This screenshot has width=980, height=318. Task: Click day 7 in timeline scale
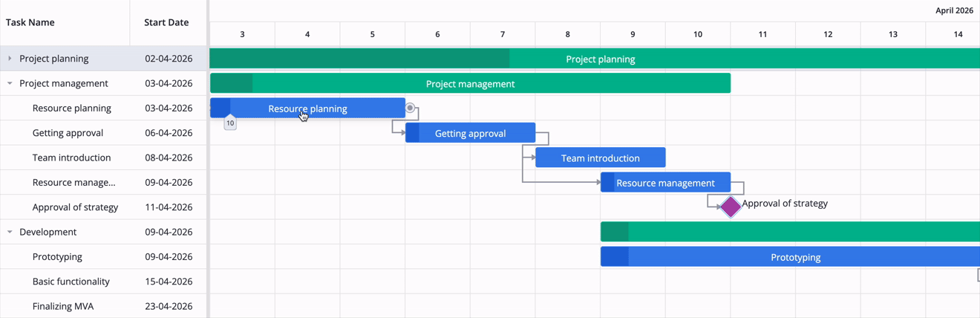tap(503, 34)
